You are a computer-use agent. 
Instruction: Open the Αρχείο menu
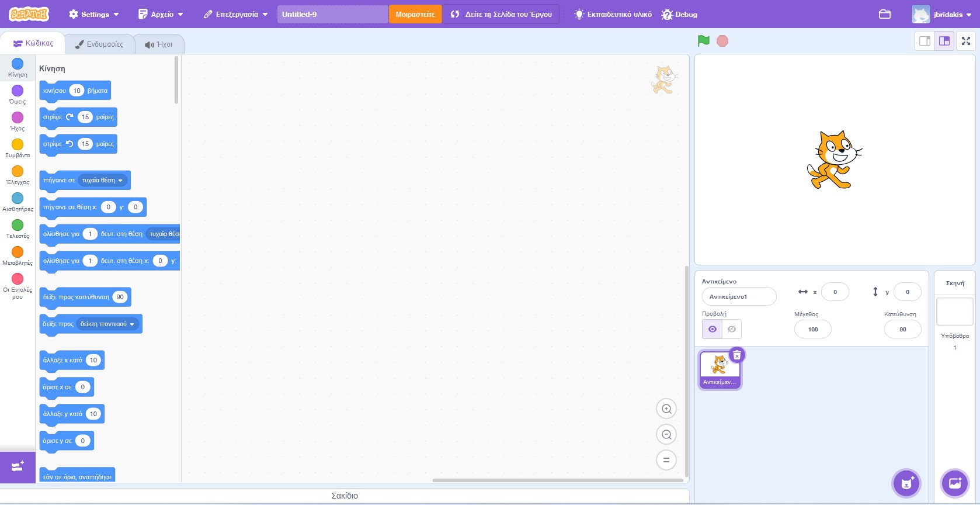161,14
